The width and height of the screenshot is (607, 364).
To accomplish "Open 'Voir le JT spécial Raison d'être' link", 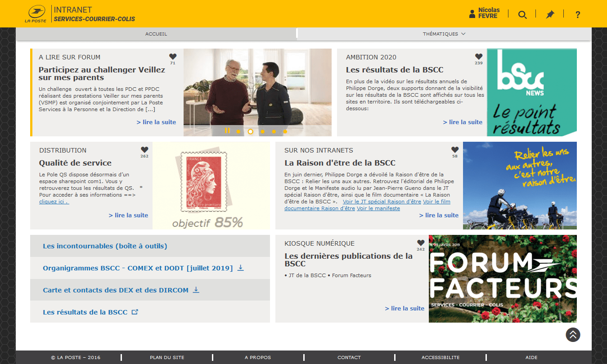I will [382, 202].
